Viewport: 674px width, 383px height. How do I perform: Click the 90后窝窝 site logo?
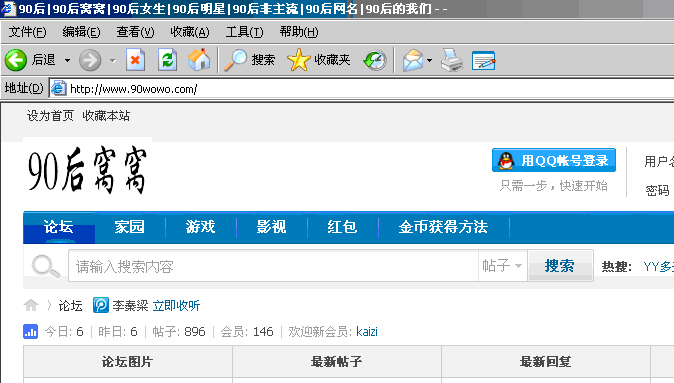tap(88, 169)
